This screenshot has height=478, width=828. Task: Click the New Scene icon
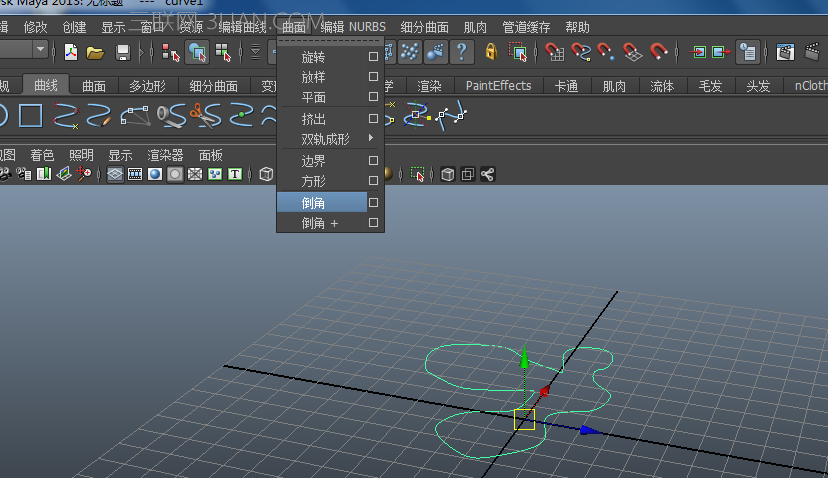coord(71,52)
